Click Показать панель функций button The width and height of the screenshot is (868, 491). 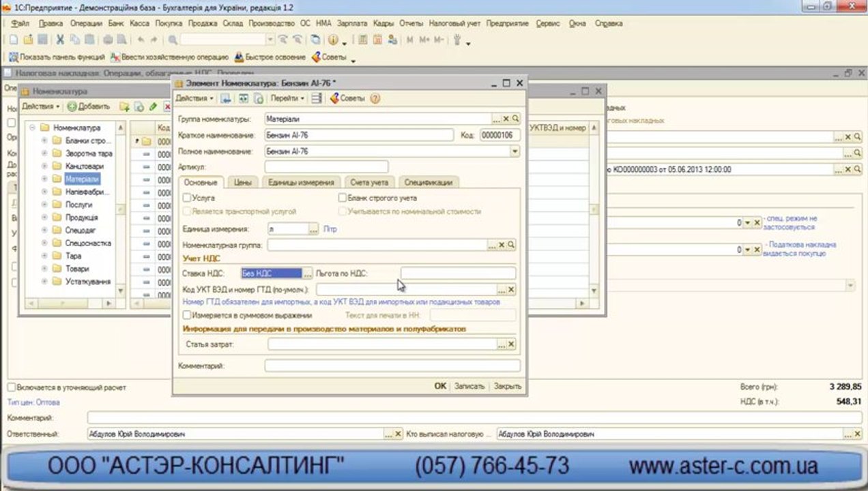57,57
